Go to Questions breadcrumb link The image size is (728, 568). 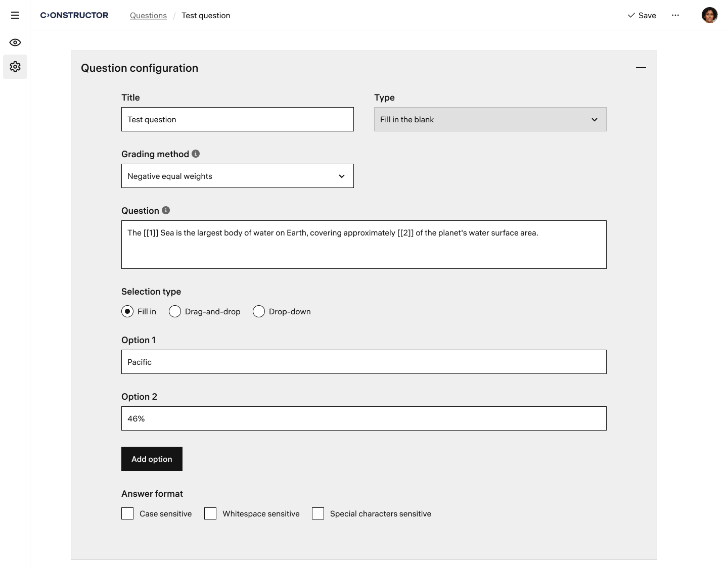148,15
